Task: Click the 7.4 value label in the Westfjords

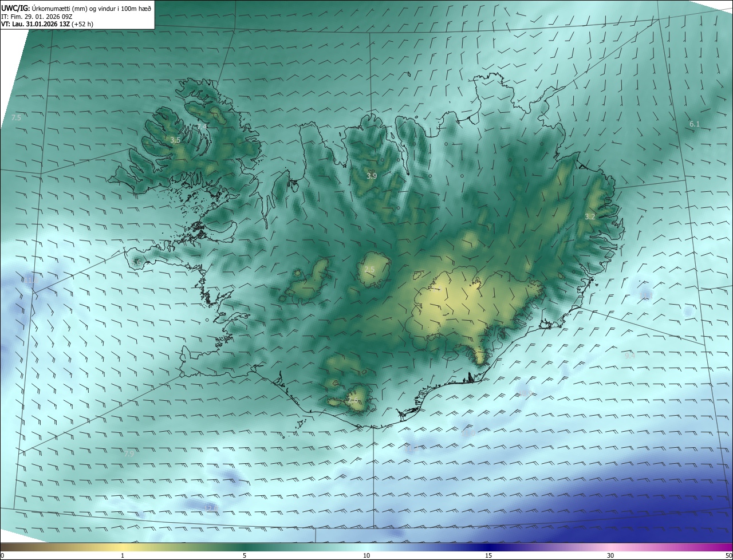Action: pyautogui.click(x=202, y=127)
